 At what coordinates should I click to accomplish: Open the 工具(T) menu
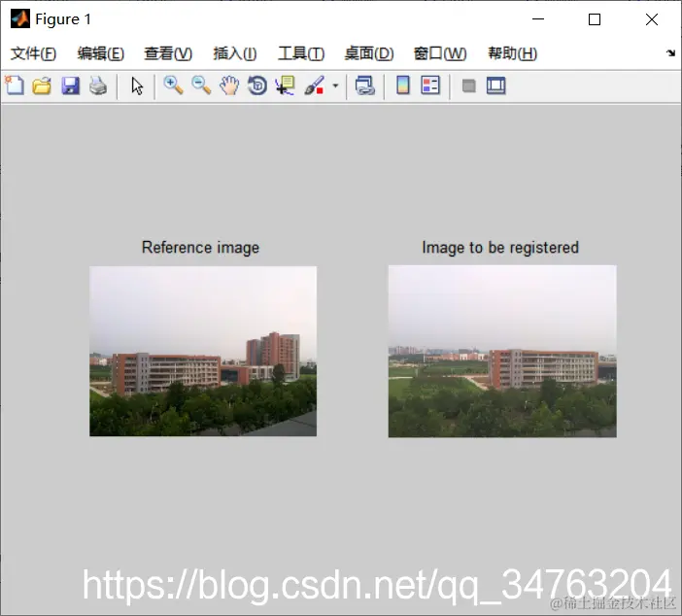[x=301, y=53]
